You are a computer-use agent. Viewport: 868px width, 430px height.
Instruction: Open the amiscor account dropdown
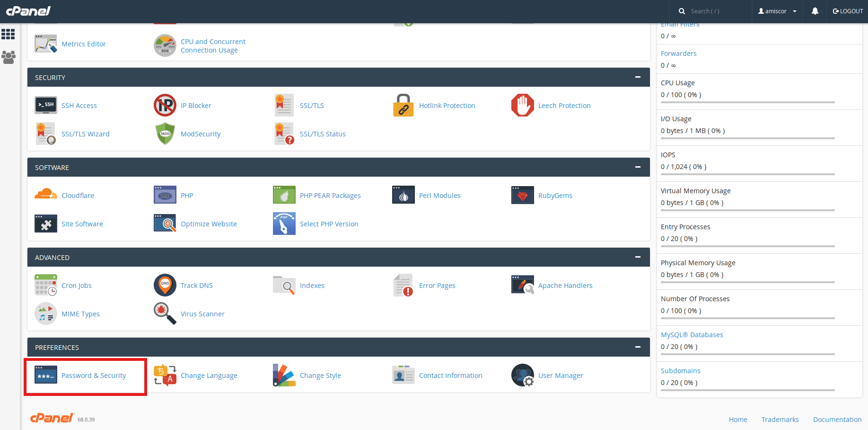click(776, 11)
